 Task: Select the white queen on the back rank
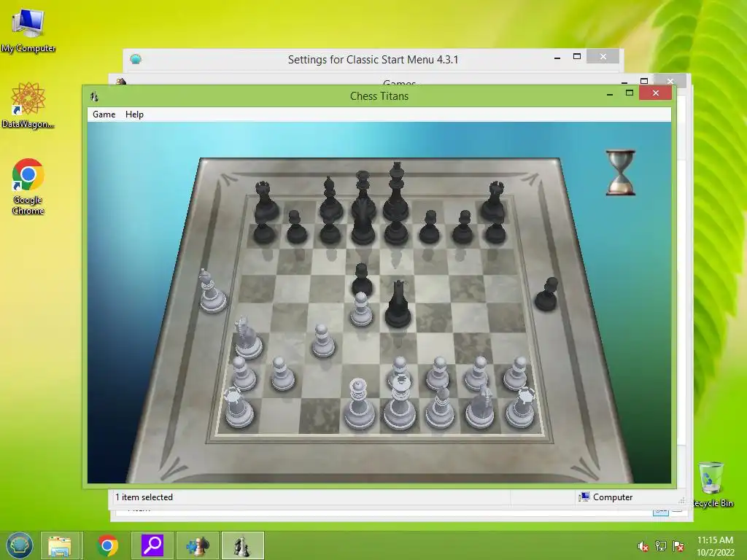[359, 404]
